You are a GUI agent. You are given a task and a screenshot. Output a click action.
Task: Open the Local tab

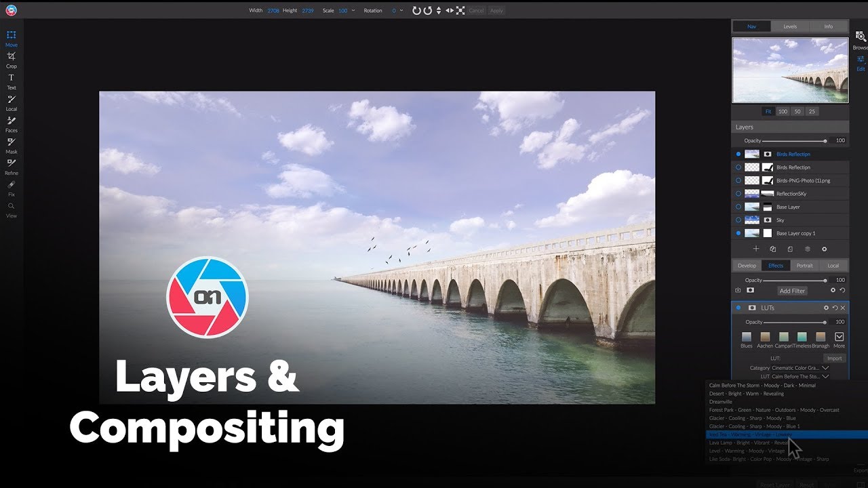pos(833,266)
